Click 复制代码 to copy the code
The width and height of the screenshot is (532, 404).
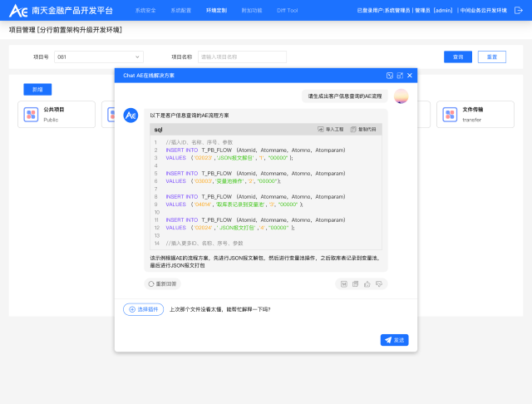(363, 130)
